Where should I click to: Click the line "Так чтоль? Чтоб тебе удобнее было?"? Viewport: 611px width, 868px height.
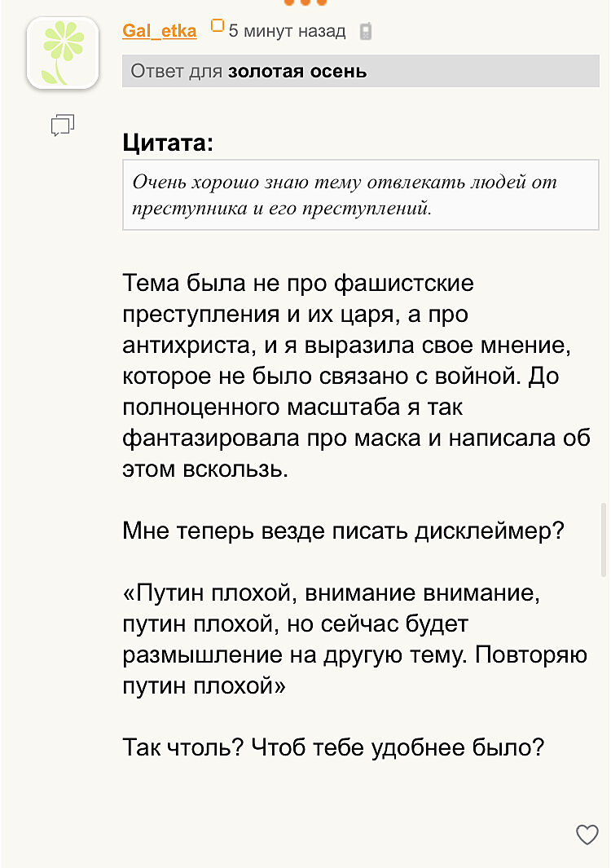333,747
